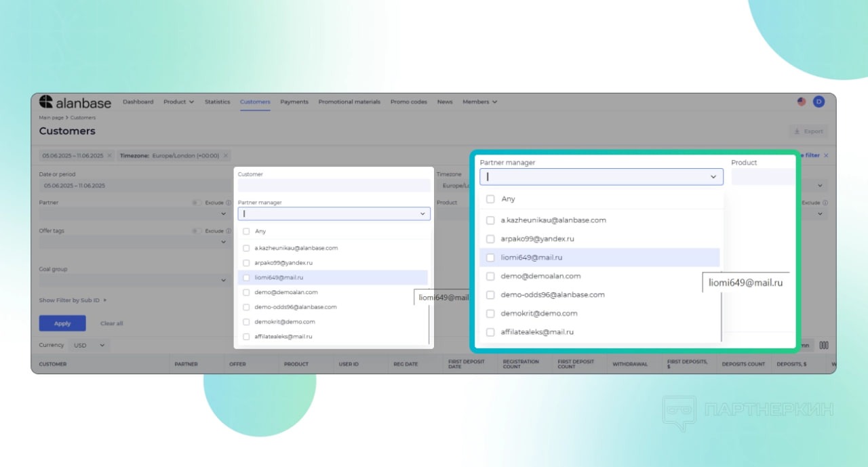Click the Clear all link
868x467 pixels.
click(111, 323)
